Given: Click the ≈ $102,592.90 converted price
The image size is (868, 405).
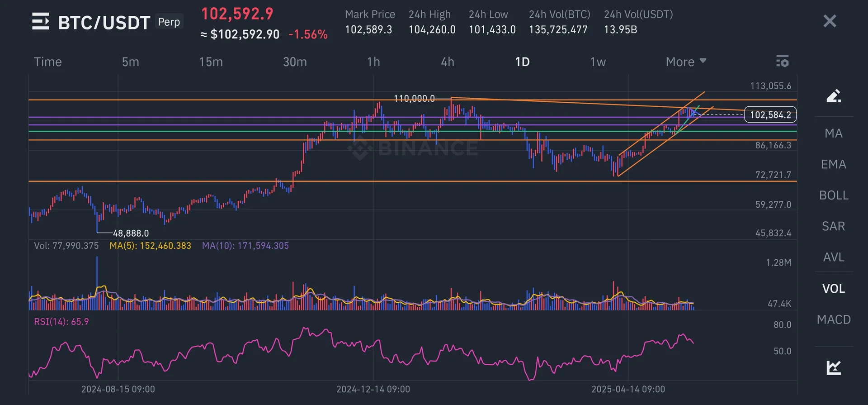Looking at the screenshot, I should [x=240, y=34].
